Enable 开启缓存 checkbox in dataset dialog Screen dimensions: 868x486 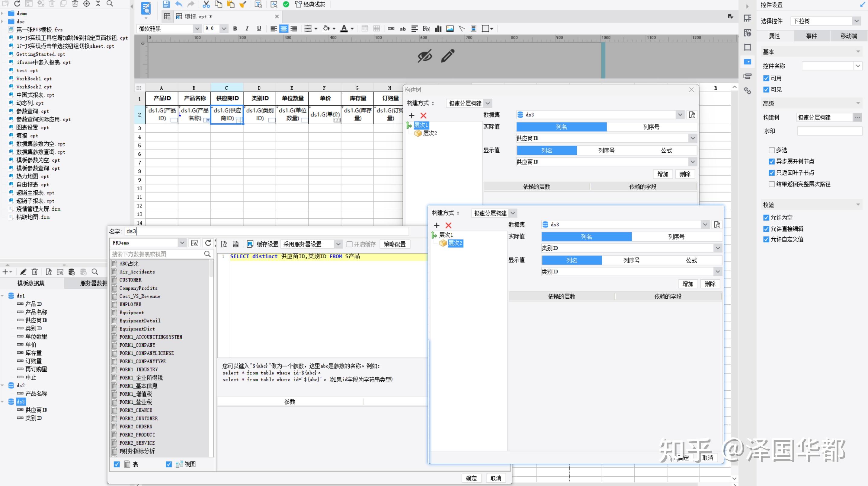(x=349, y=244)
